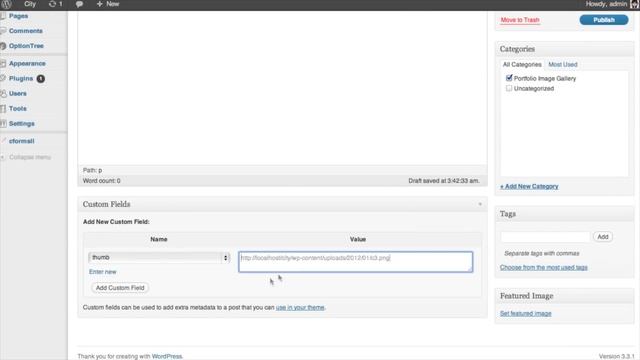Image resolution: width=640 pixels, height=360 pixels.
Task: Open the use in your theme link
Action: point(300,307)
